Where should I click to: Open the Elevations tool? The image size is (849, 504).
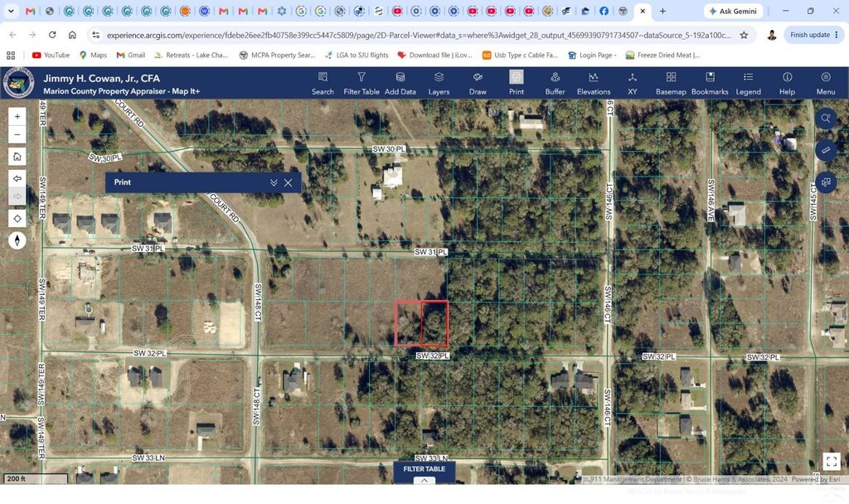click(x=594, y=84)
